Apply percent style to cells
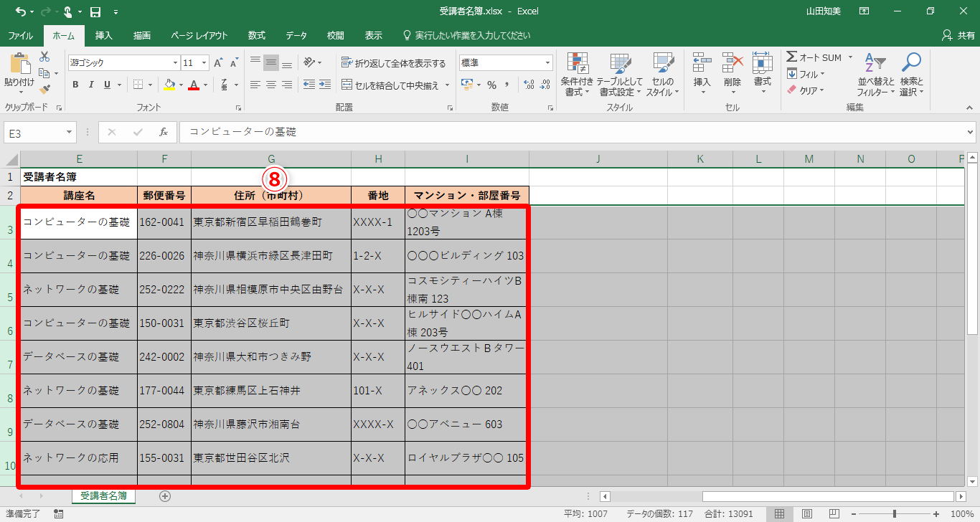 coord(492,85)
